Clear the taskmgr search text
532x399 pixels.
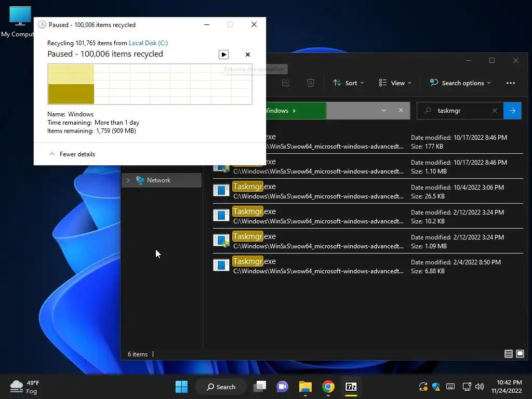click(x=495, y=111)
